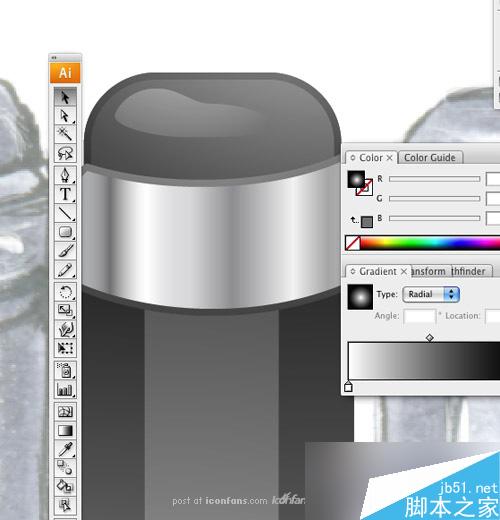Select the Eyedropper tool
The height and width of the screenshot is (520, 500).
click(65, 449)
